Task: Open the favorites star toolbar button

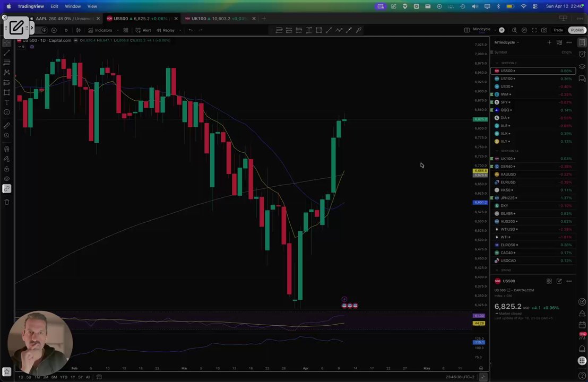Action: tap(7, 371)
